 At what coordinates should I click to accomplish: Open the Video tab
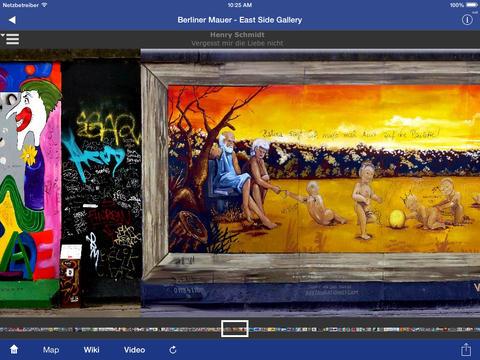pyautogui.click(x=134, y=350)
